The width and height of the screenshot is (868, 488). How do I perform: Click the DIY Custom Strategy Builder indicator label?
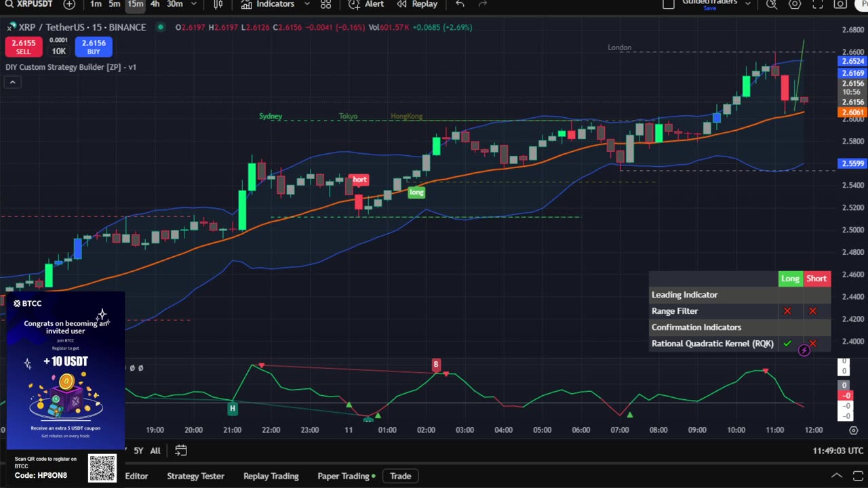pos(71,67)
